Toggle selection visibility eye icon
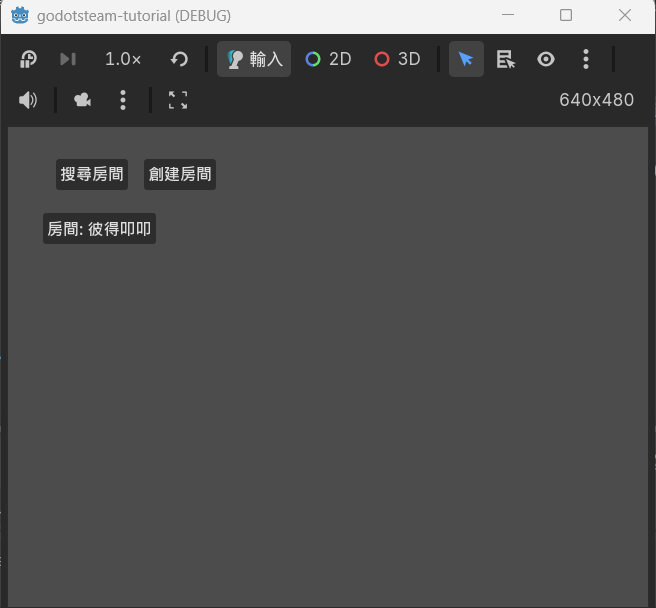 [546, 59]
